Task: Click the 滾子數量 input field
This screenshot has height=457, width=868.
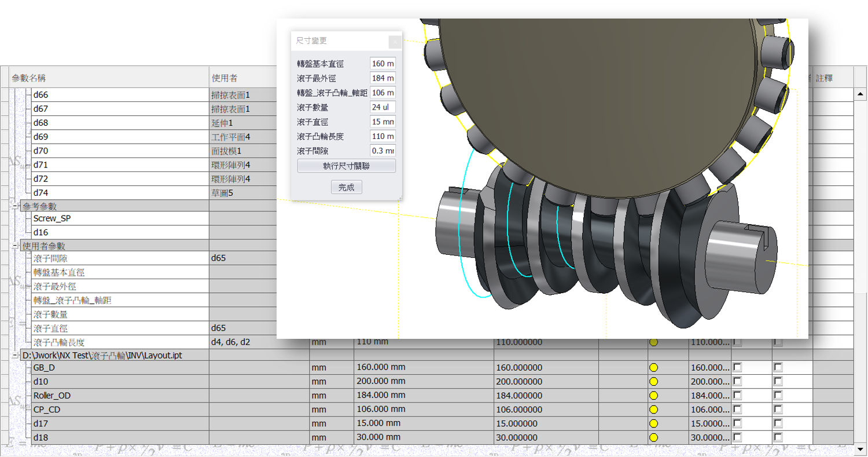Action: (x=382, y=107)
